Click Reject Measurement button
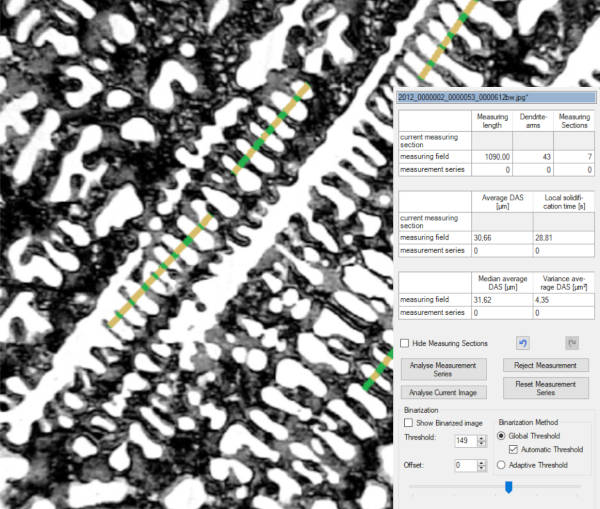Viewport: 600px width, 509px height. [x=545, y=365]
